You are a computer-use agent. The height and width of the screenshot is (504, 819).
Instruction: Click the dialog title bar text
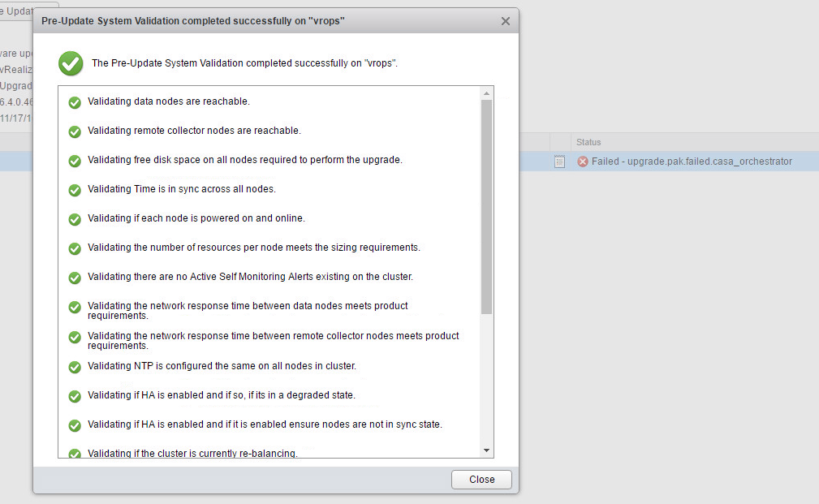tap(193, 21)
